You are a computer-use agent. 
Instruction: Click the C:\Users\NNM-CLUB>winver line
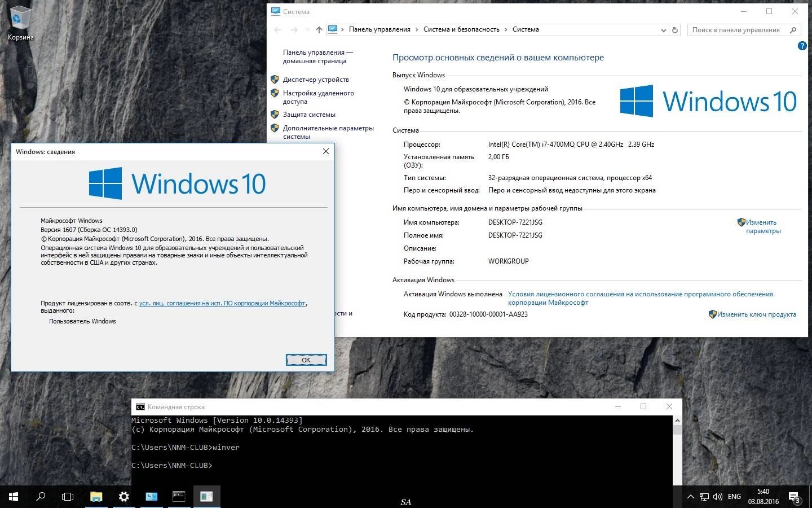(186, 448)
